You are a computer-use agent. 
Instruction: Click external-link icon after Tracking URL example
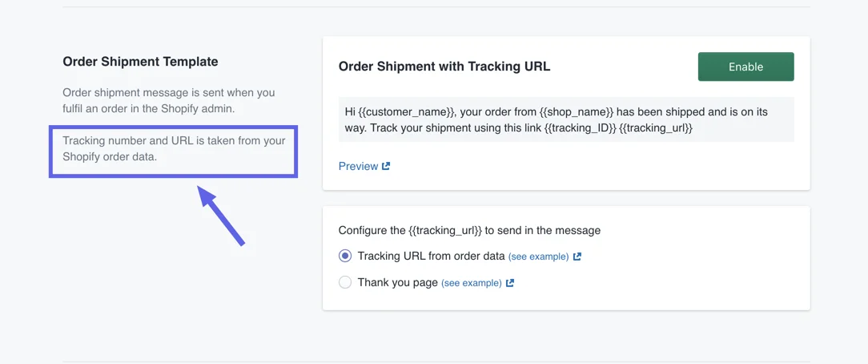(x=577, y=257)
